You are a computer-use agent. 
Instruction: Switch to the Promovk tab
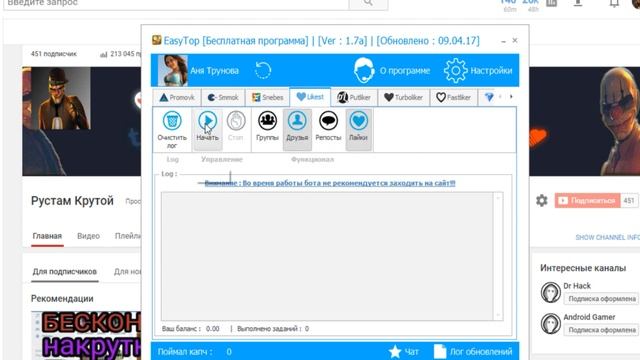click(x=177, y=98)
